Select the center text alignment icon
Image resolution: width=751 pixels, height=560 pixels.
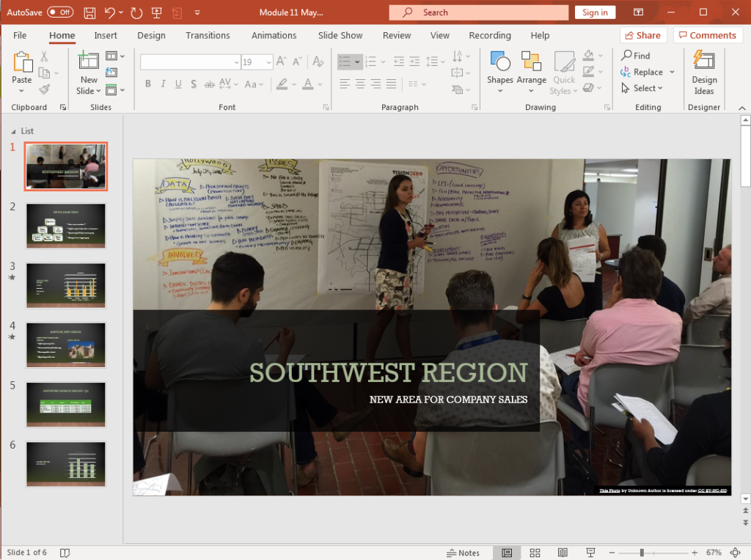click(359, 84)
